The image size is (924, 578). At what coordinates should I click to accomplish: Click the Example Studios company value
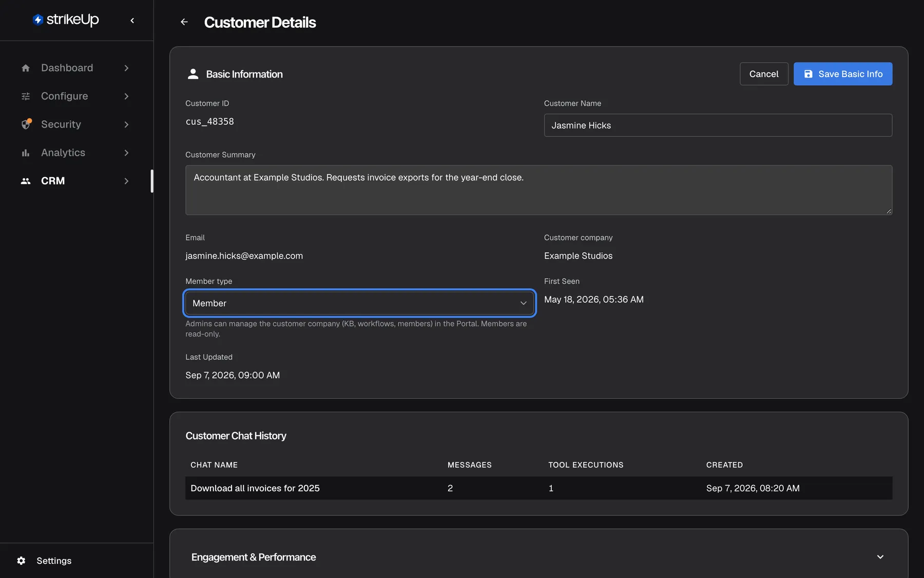click(579, 256)
